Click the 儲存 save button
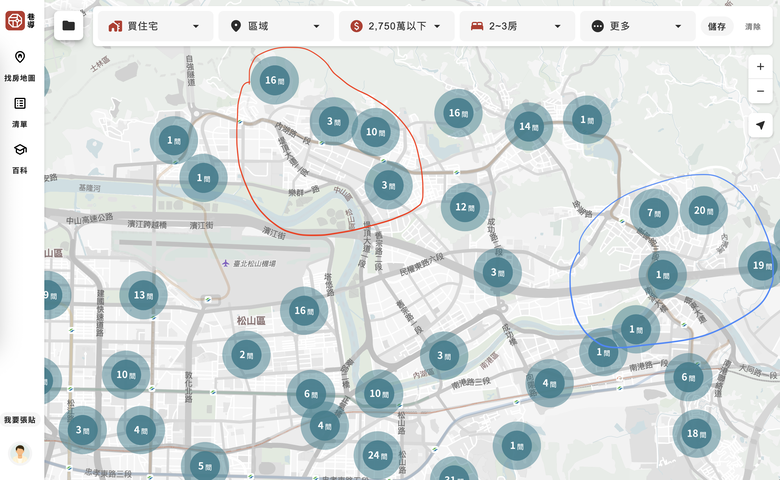This screenshot has width=780, height=480. (716, 26)
